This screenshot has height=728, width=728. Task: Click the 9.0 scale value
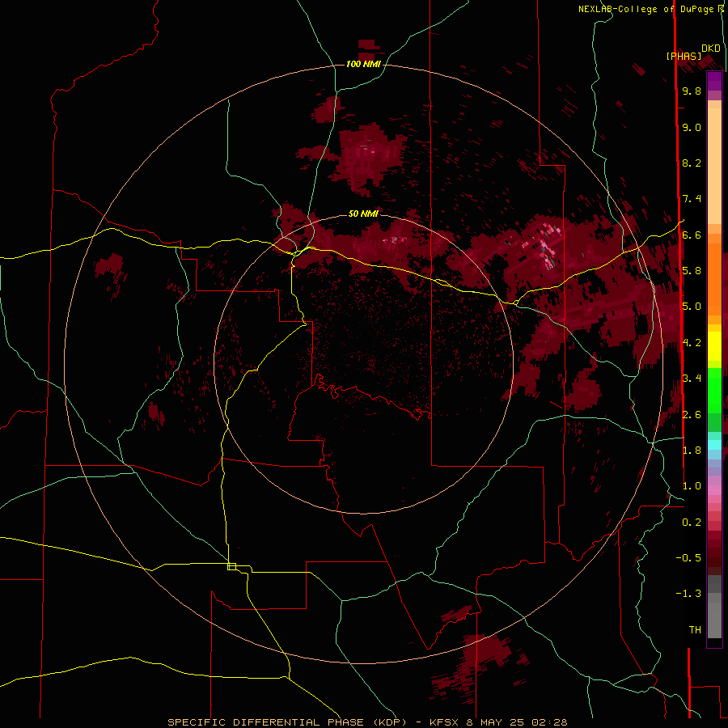692,127
